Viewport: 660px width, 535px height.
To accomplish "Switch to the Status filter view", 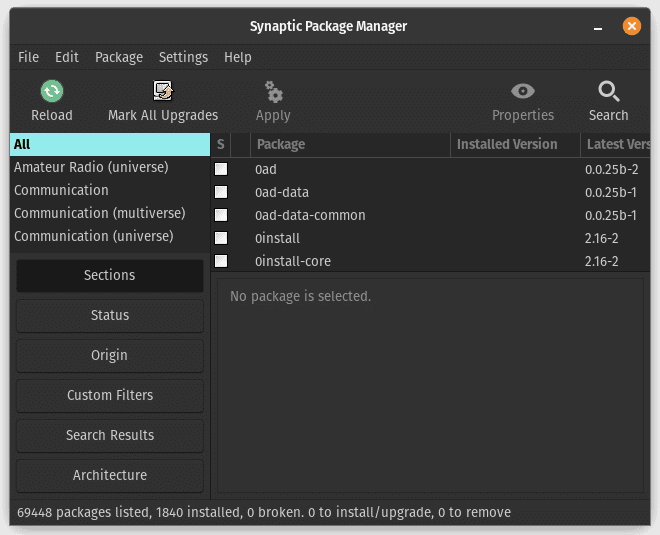I will (x=110, y=315).
